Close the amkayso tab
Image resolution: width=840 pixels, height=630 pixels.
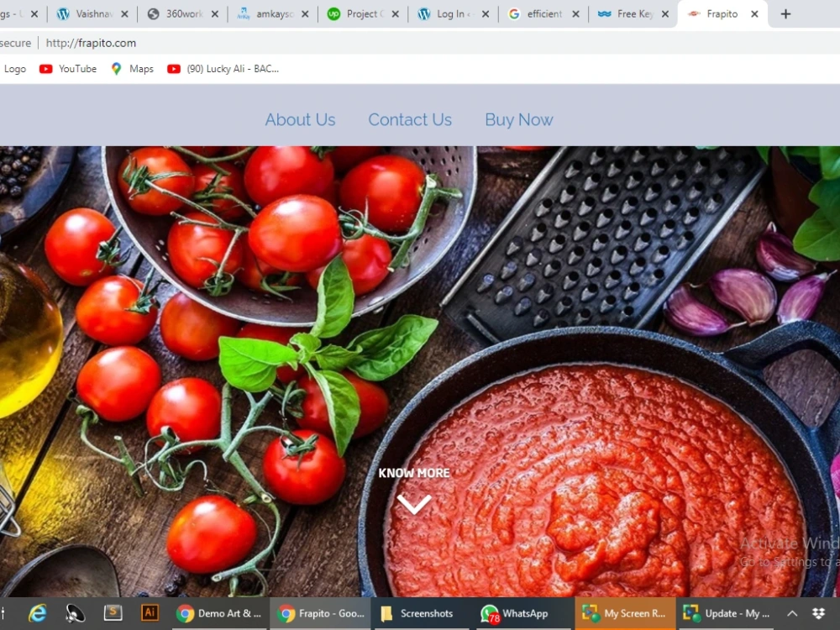tap(305, 14)
